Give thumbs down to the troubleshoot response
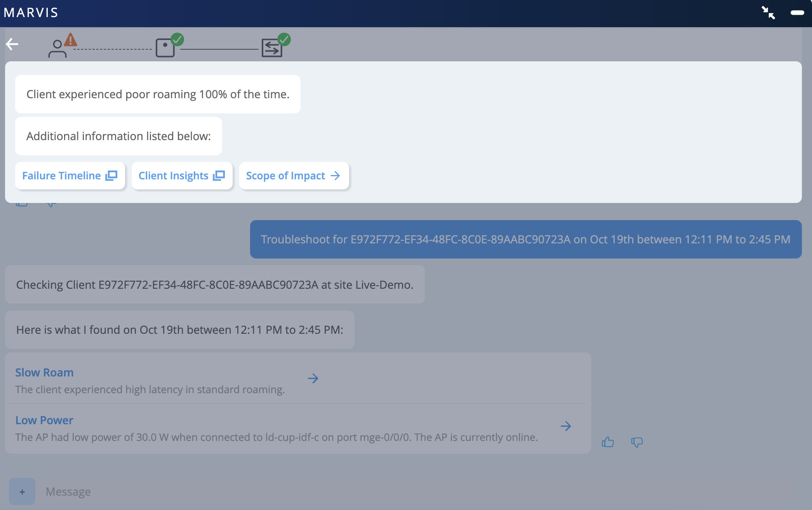This screenshot has width=812, height=510. click(637, 442)
